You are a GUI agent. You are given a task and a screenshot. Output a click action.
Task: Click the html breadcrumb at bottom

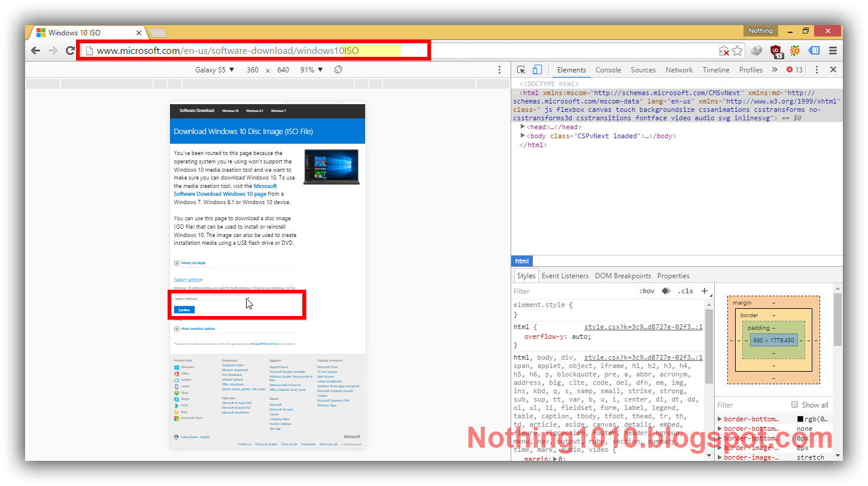click(x=522, y=261)
